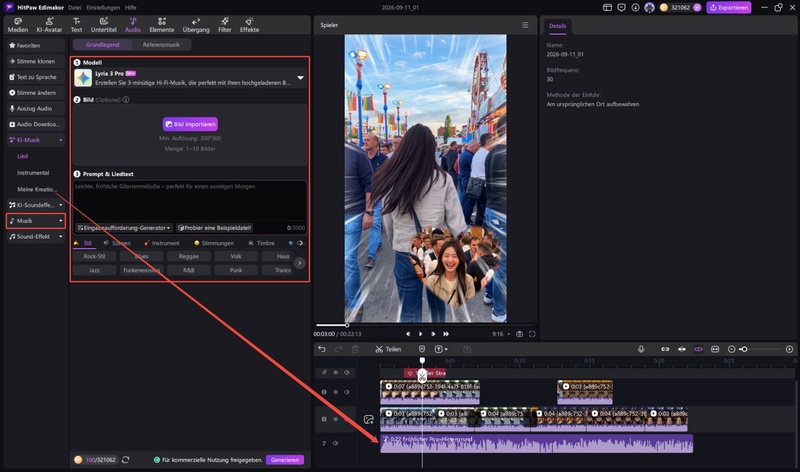Toggle the first snapping icon in timeline toolbar

[665, 349]
